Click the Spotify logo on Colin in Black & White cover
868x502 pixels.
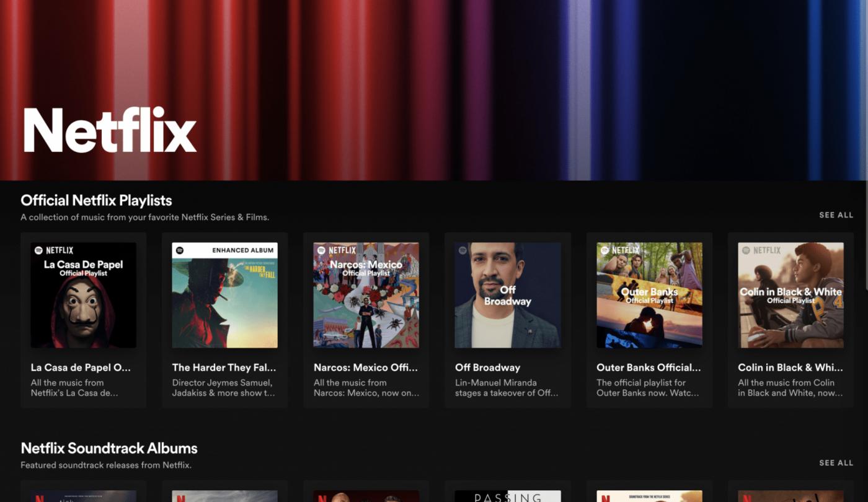coord(746,250)
